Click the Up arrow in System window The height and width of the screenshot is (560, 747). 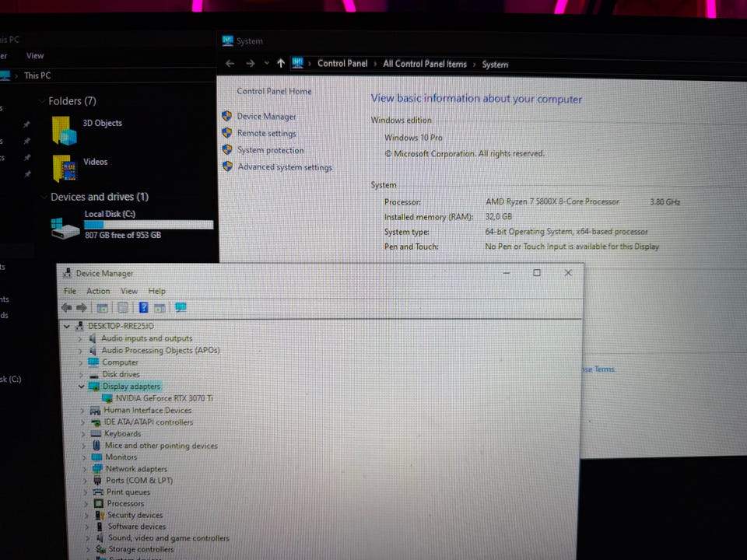click(281, 63)
